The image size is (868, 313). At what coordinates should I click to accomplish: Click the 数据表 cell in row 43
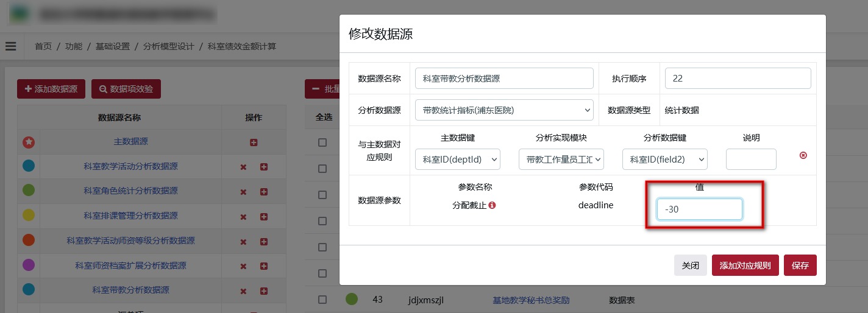622,300
